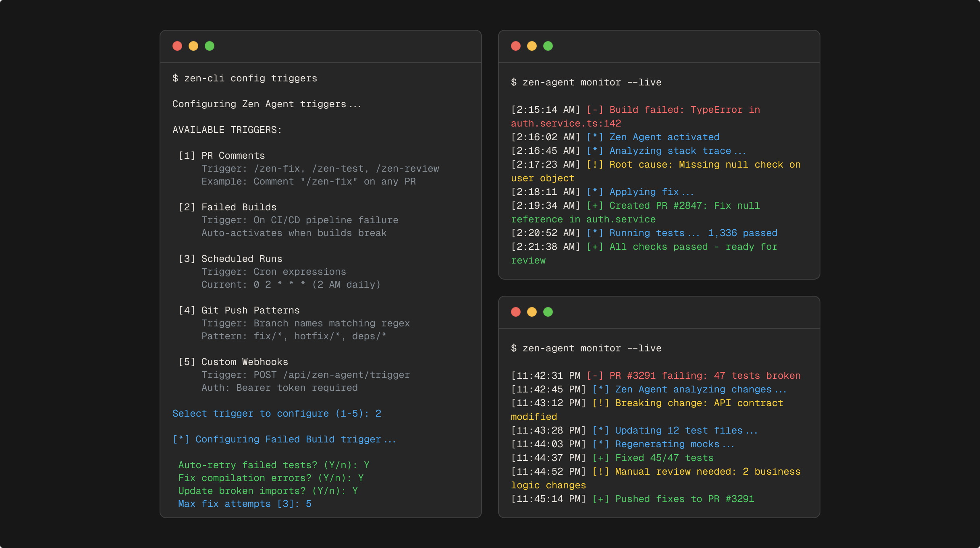Image resolution: width=980 pixels, height=548 pixels.
Task: Click 'Select trigger to configure (1-5): 2' prompt
Action: point(277,413)
